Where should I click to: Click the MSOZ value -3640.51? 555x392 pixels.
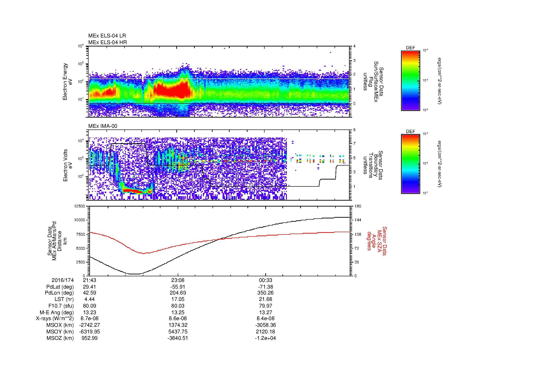[178, 338]
